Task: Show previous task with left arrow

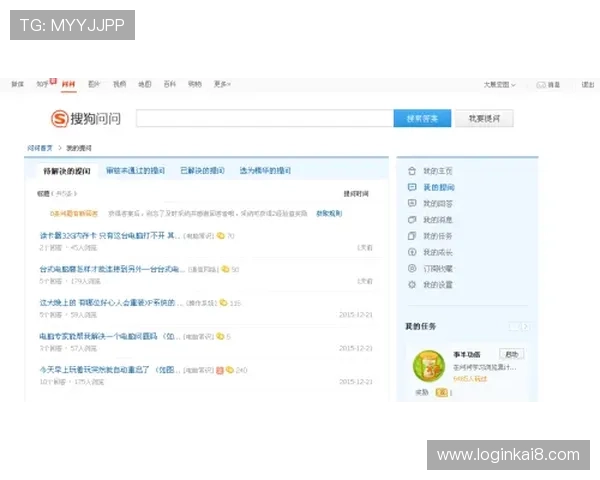Action: click(514, 327)
